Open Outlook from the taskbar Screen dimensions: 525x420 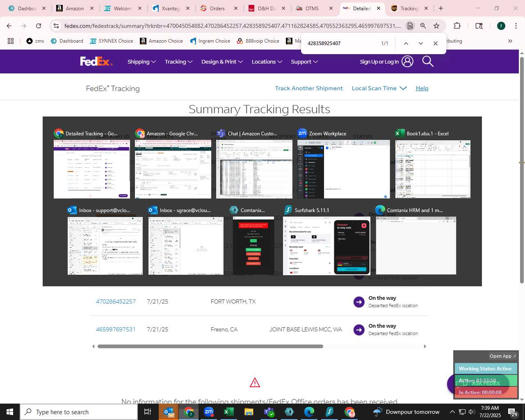click(169, 412)
